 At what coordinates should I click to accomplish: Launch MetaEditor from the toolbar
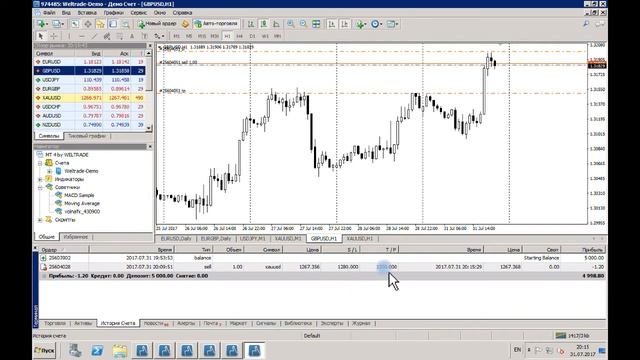[x=185, y=24]
